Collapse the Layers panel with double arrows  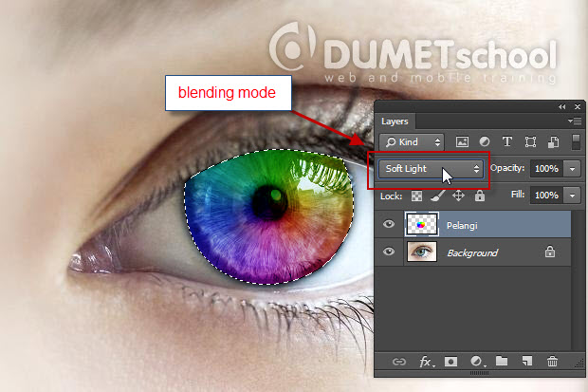click(561, 107)
